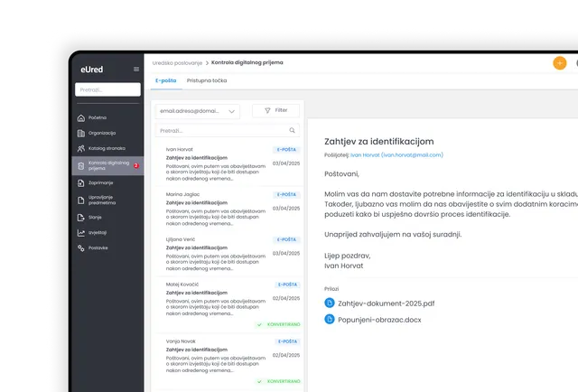Click the Uredsko poslovanje breadcrumb
This screenshot has width=578, height=392.
coord(177,63)
